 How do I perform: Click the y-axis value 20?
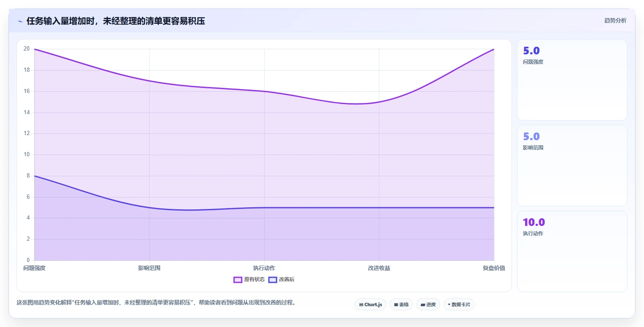(26, 49)
